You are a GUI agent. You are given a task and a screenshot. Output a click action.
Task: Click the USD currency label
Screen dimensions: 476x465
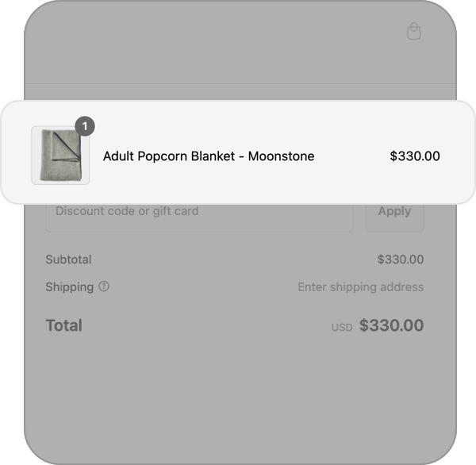click(341, 327)
